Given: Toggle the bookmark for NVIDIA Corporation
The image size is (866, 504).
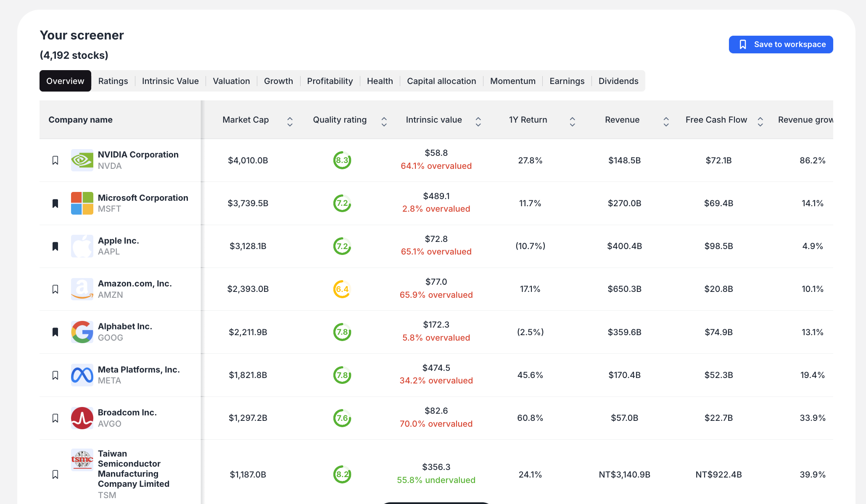Looking at the screenshot, I should tap(55, 160).
